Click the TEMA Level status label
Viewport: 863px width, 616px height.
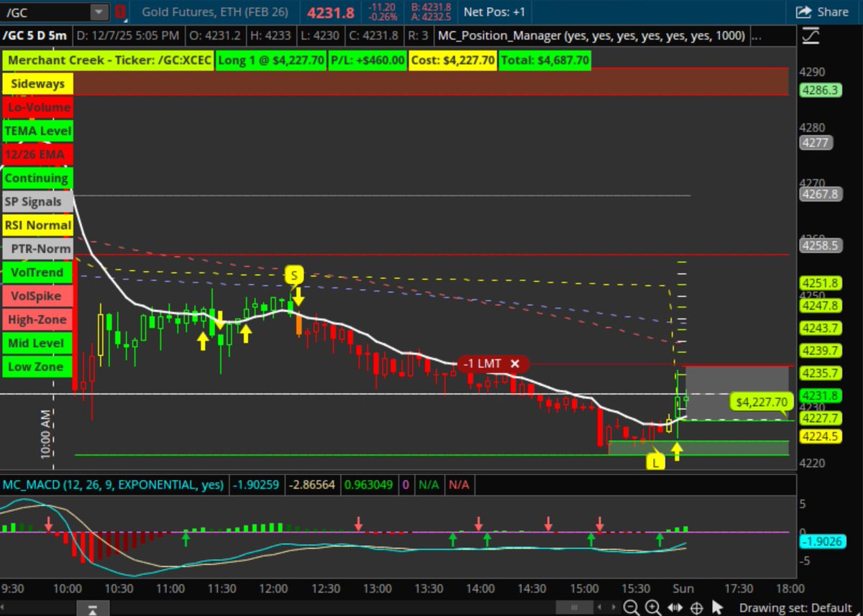click(x=37, y=131)
